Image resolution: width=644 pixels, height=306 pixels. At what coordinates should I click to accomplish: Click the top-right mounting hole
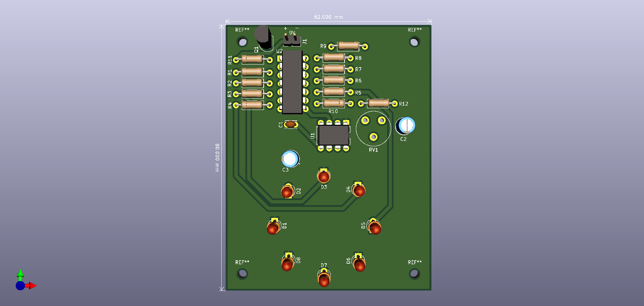coord(414,42)
